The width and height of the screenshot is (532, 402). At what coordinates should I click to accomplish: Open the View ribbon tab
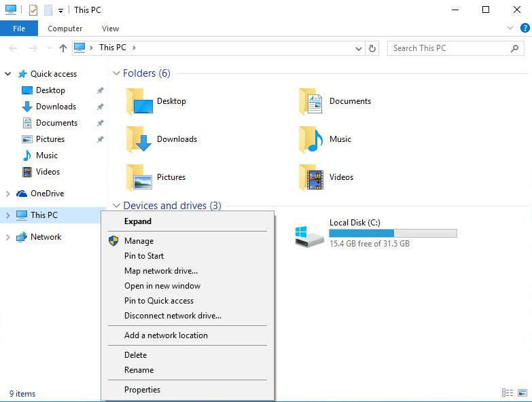pyautogui.click(x=110, y=29)
